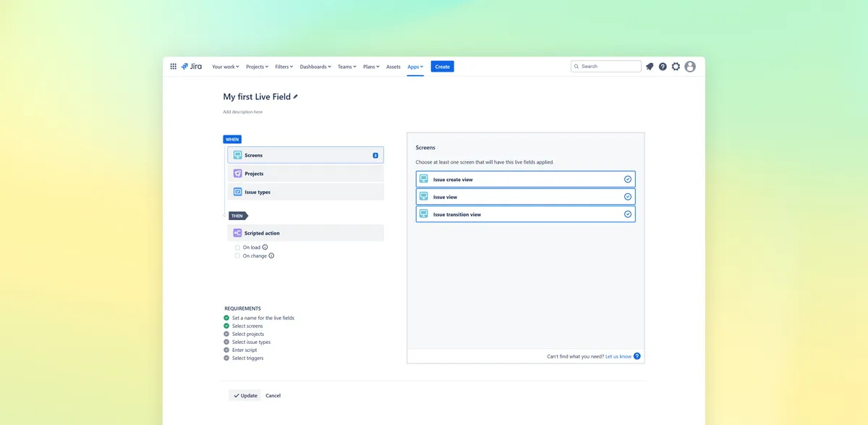Deselect Issue create view checkmark
The height and width of the screenshot is (425, 868).
pyautogui.click(x=628, y=179)
